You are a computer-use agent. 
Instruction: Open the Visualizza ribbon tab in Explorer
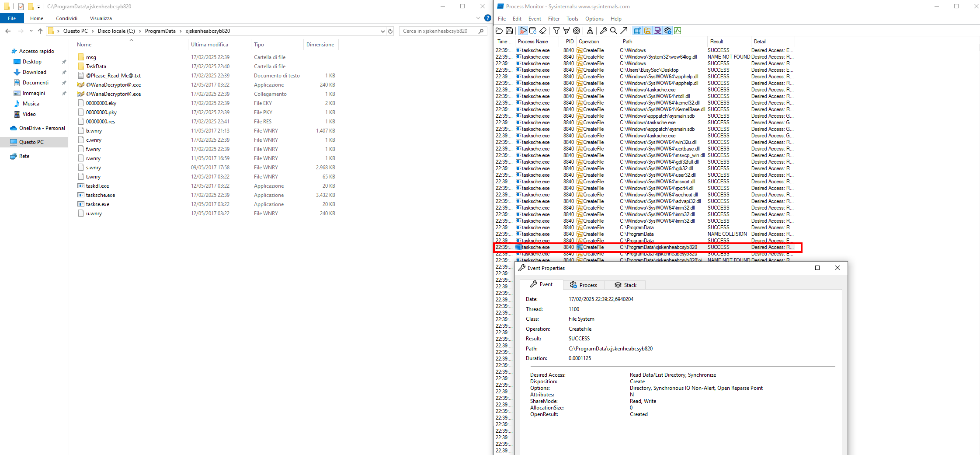pos(101,18)
